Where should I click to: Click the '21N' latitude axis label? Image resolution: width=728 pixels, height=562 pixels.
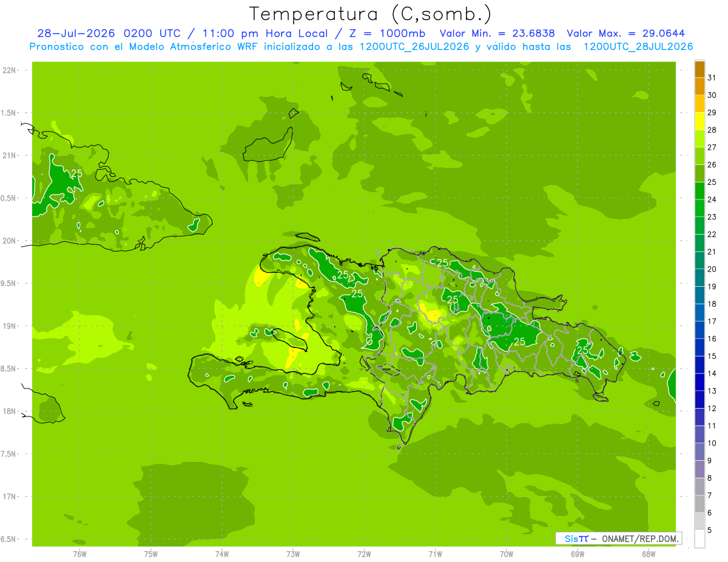pos(9,156)
